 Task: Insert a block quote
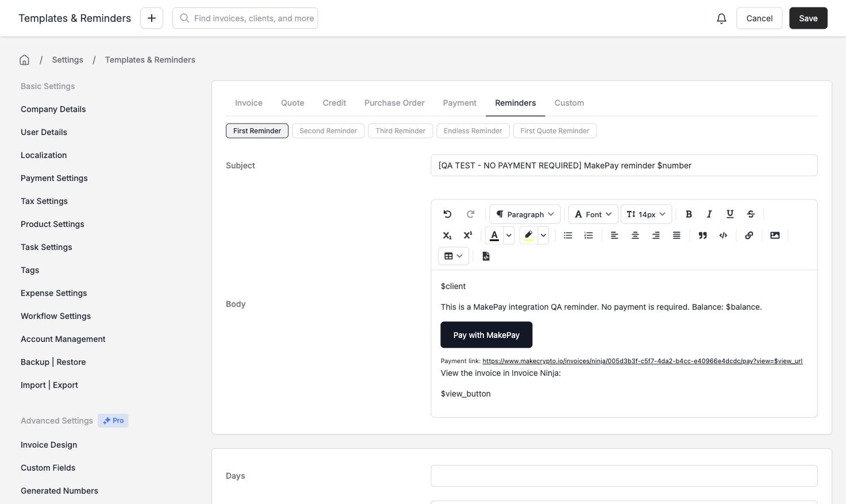[702, 236]
